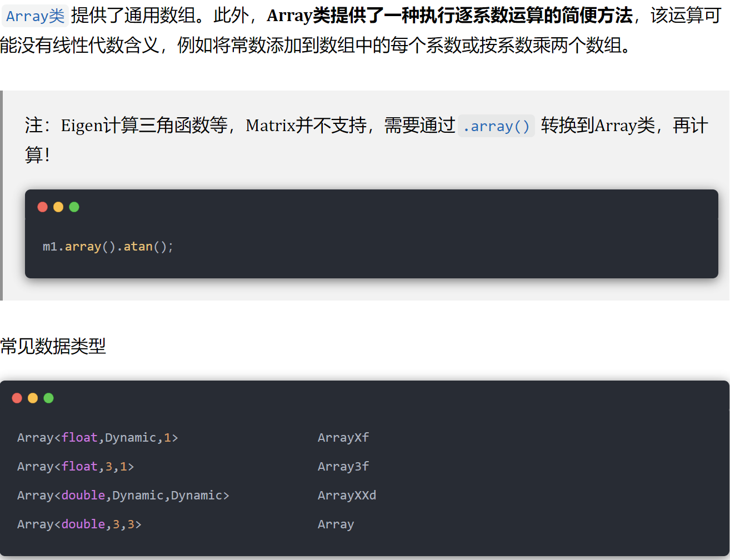Click the red dot in the atan code block
Viewport: 730px width, 560px height.
point(42,207)
